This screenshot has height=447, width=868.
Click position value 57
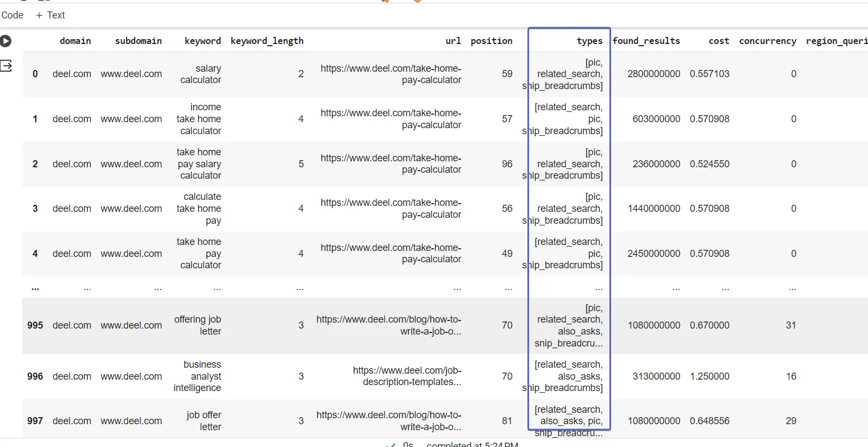(507, 119)
